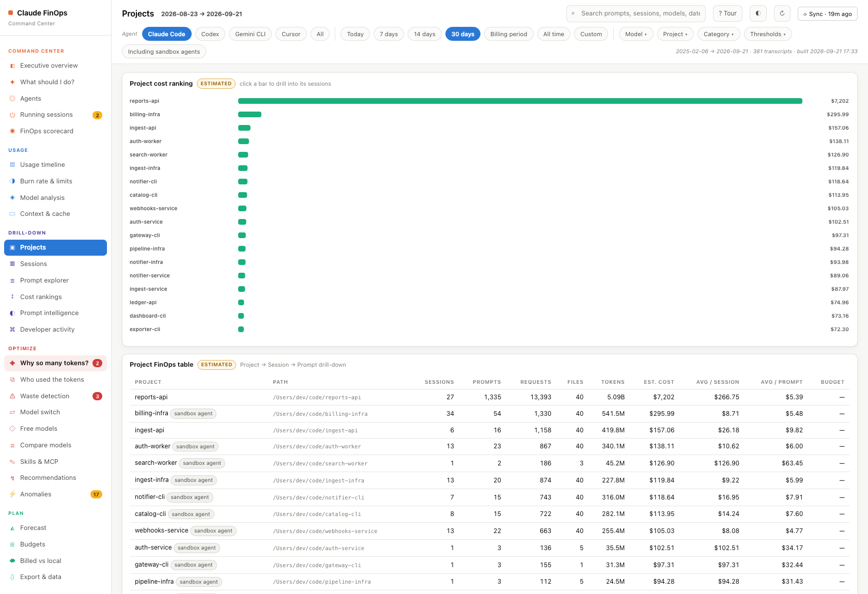Viewport: 868px width, 594px height.
Task: Open the Custom date range picker
Action: (591, 34)
